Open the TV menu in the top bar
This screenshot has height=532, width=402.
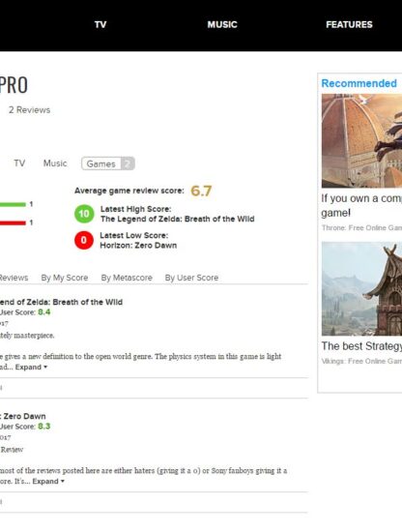[100, 24]
